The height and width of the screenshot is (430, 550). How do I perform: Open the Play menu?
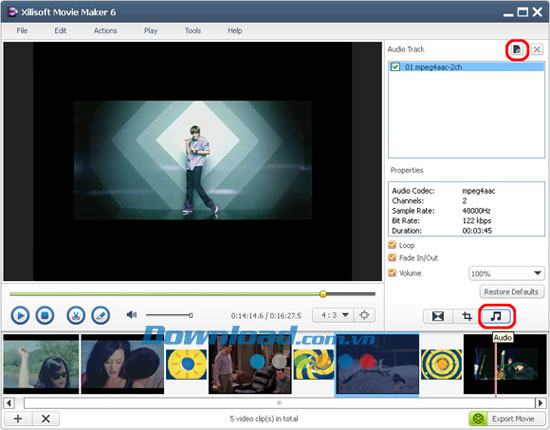150,31
